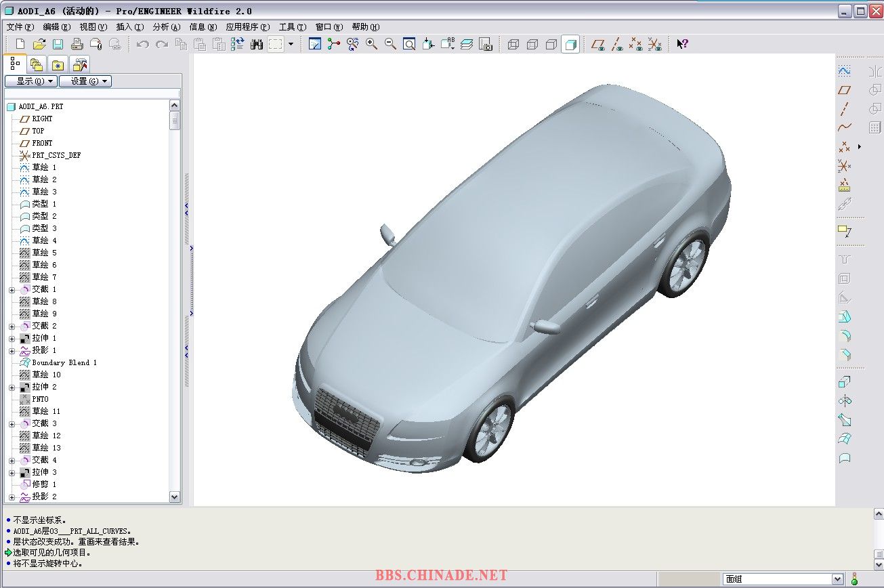Select the Revolve tool on the right
Viewport: 884px width, 588px height.
point(844,401)
